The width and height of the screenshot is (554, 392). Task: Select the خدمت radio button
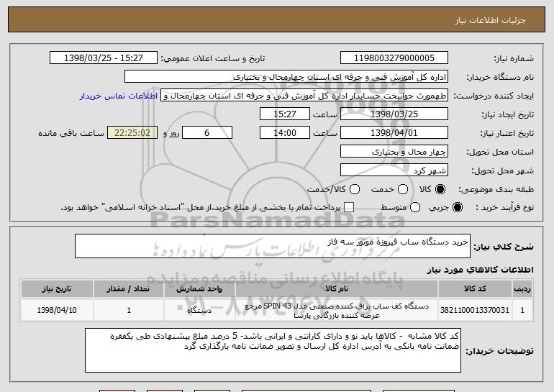point(403,189)
